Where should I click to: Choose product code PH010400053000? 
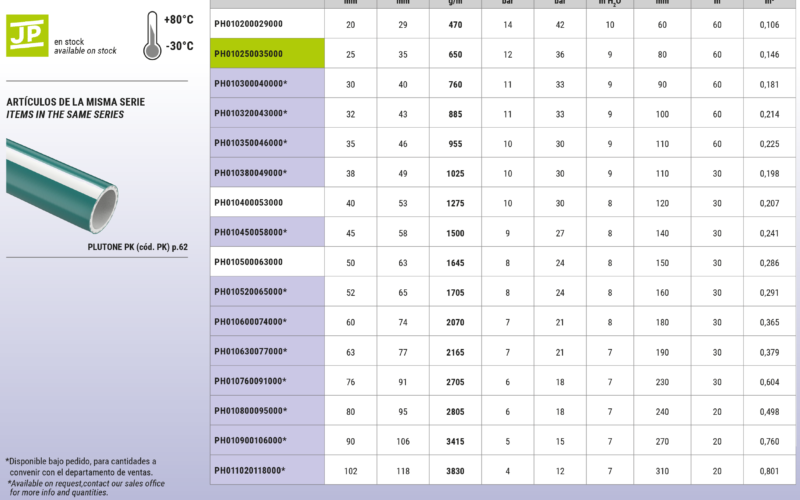(248, 203)
